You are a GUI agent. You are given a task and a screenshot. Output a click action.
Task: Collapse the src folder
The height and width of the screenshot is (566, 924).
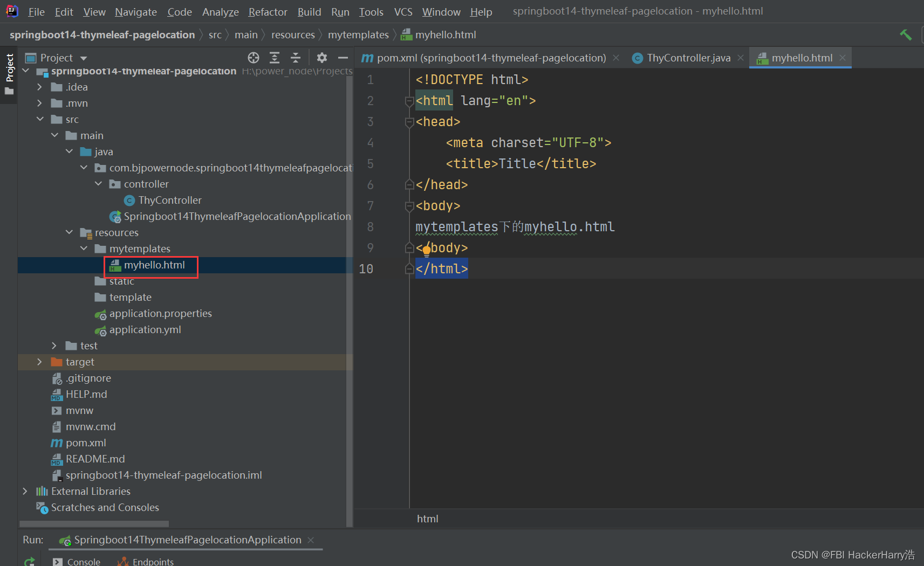click(39, 119)
